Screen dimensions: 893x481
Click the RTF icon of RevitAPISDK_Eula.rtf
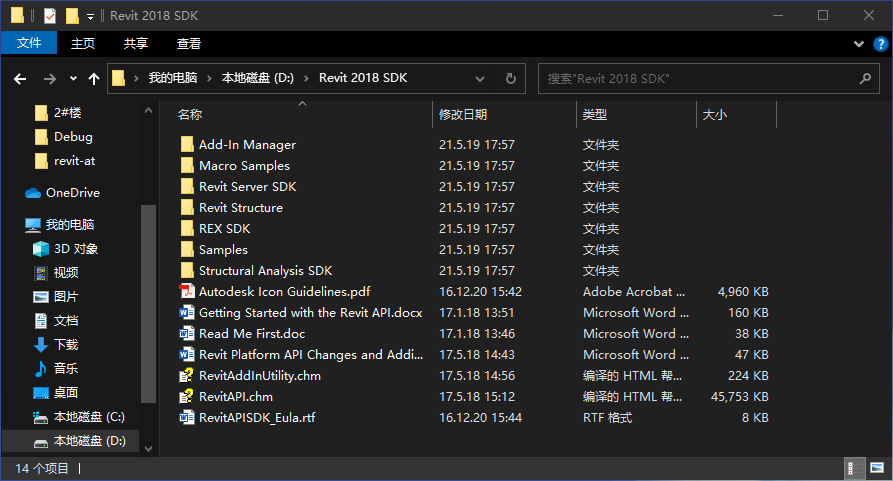(187, 417)
